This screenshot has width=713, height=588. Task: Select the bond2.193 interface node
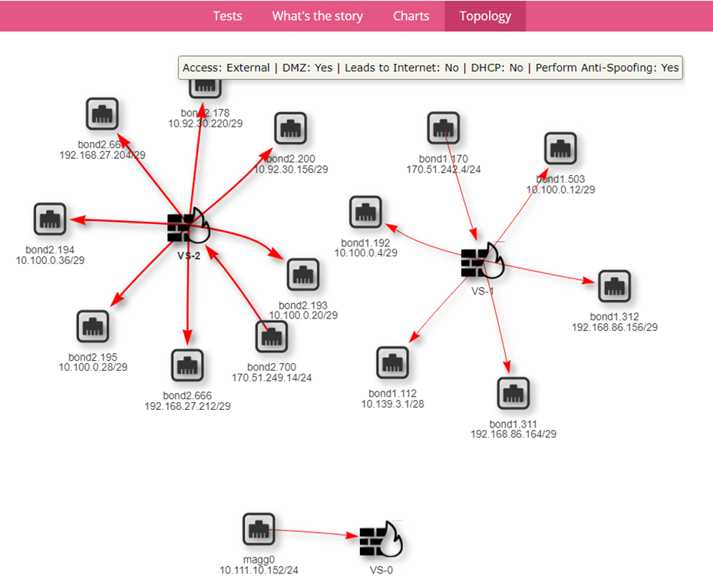tap(302, 276)
